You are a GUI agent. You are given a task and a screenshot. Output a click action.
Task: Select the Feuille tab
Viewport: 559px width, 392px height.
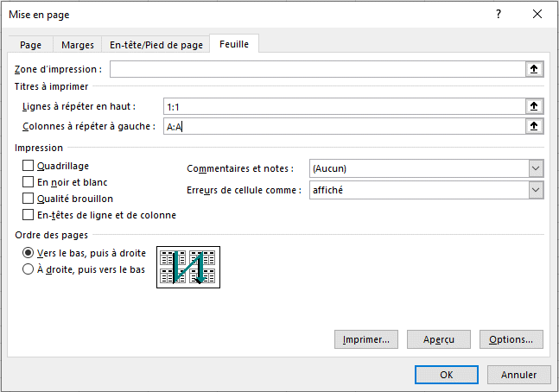pos(234,44)
